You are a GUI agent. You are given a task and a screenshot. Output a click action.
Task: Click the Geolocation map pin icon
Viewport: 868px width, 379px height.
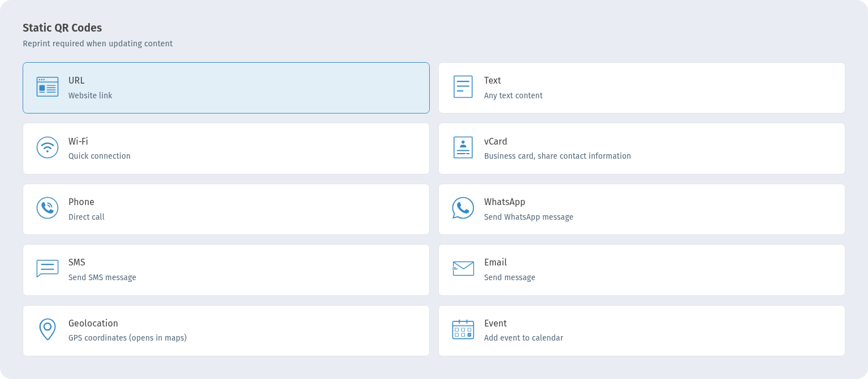(x=47, y=329)
